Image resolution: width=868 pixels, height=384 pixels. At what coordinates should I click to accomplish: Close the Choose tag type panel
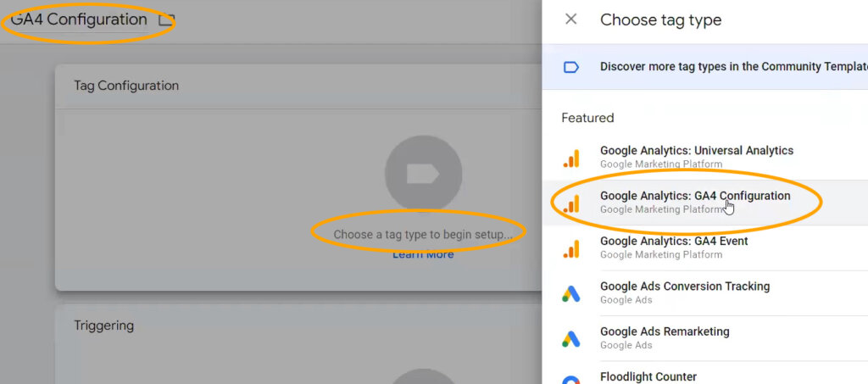pos(570,19)
